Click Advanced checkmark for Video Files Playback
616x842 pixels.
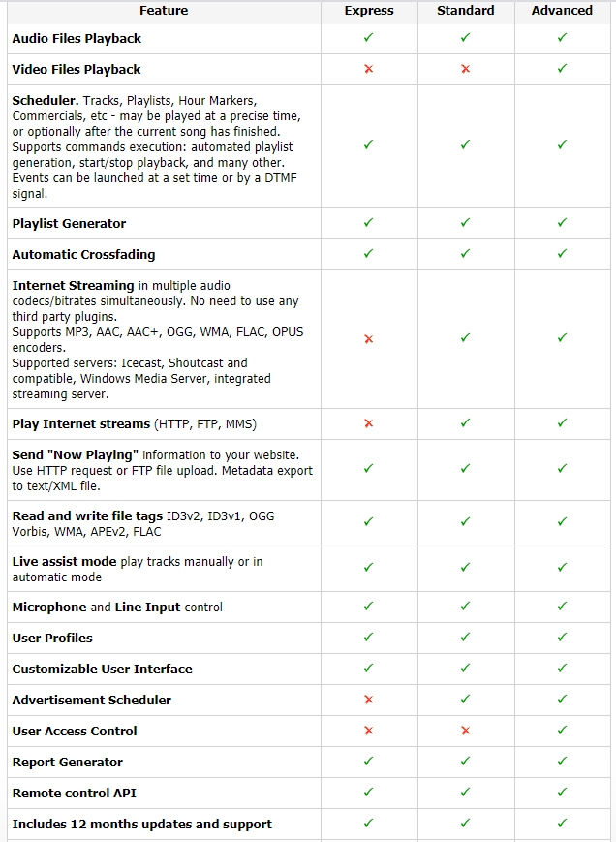tap(562, 69)
